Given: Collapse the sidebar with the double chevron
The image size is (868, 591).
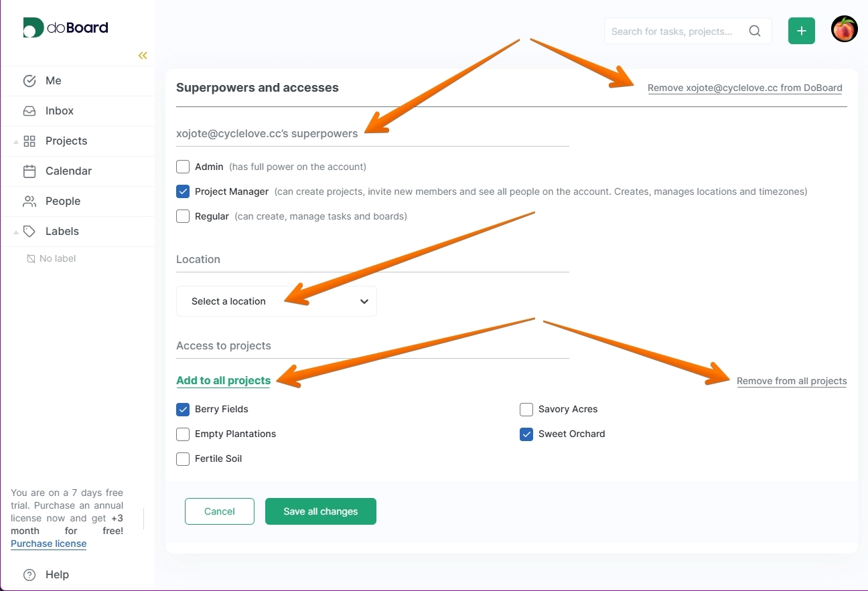Looking at the screenshot, I should tap(142, 56).
